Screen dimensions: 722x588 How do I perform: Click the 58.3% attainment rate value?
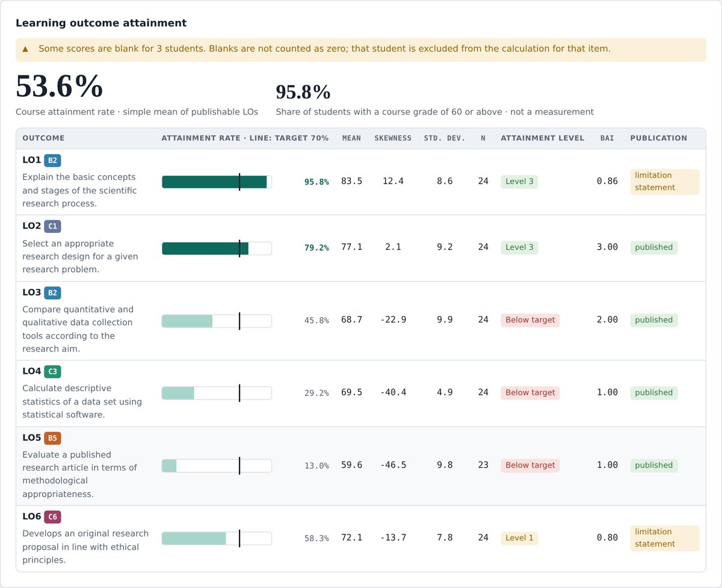[316, 538]
